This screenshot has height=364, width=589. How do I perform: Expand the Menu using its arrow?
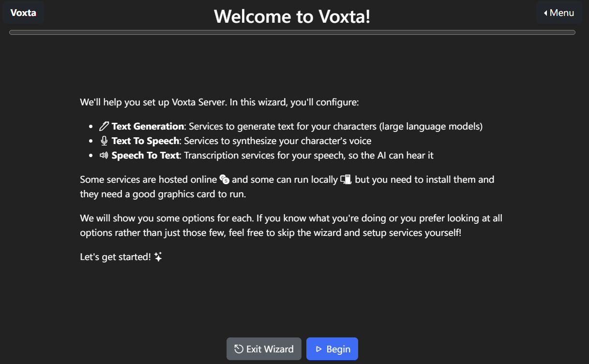[x=545, y=13]
